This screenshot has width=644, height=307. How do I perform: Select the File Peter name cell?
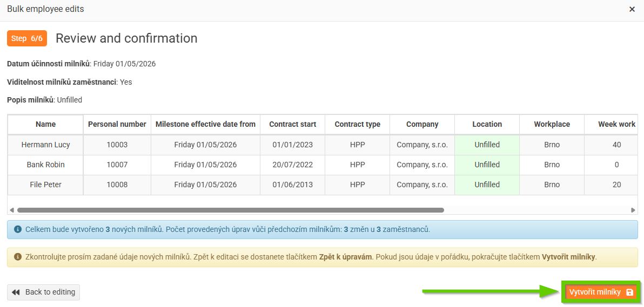45,185
